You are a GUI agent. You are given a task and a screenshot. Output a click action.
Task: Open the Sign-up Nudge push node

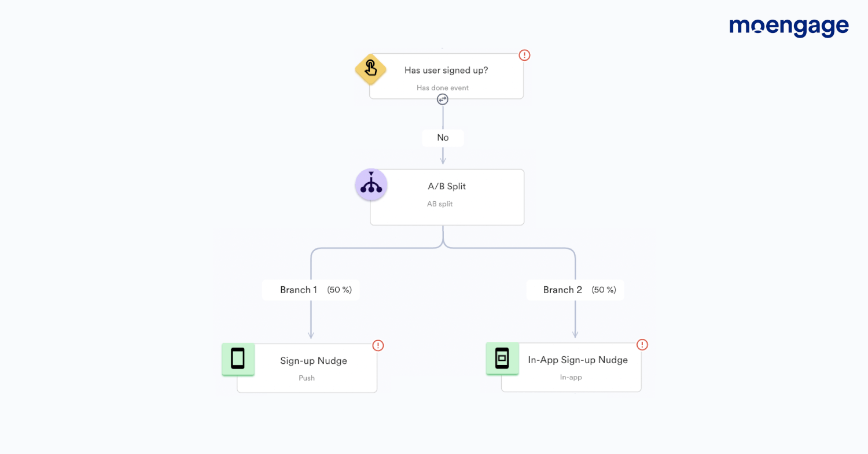[307, 368]
